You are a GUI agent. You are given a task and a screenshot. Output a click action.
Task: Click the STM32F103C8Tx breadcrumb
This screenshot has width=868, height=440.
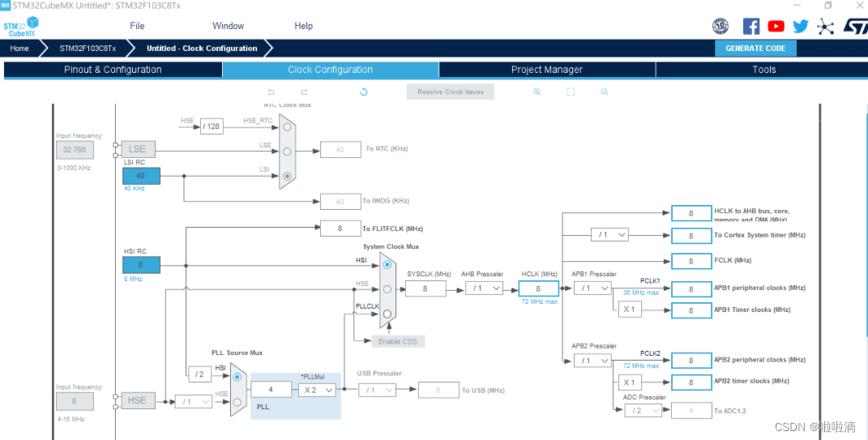(x=88, y=48)
